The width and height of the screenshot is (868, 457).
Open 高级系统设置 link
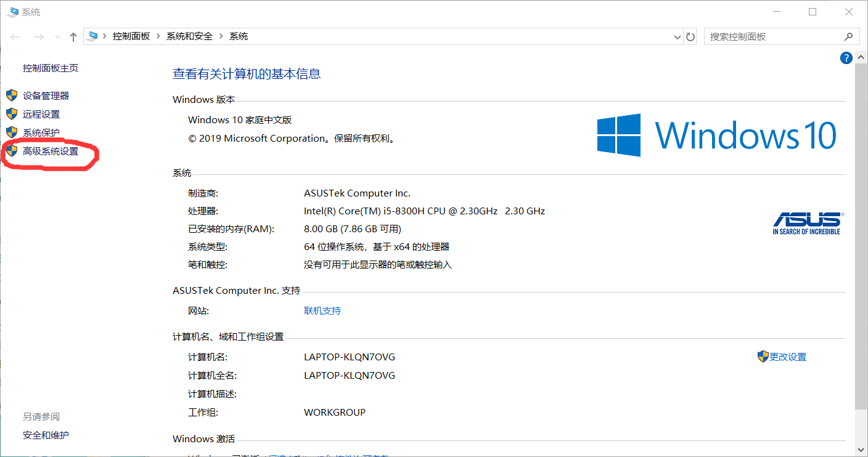[x=51, y=151]
